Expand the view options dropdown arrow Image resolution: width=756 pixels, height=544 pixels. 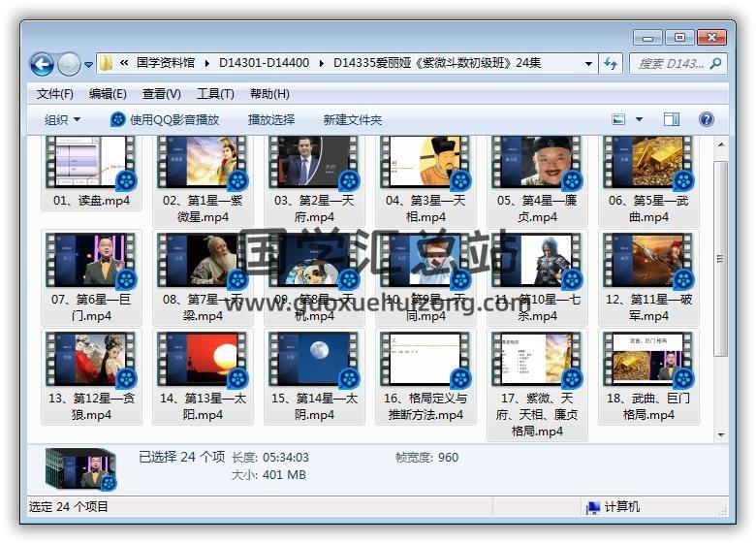pos(639,119)
